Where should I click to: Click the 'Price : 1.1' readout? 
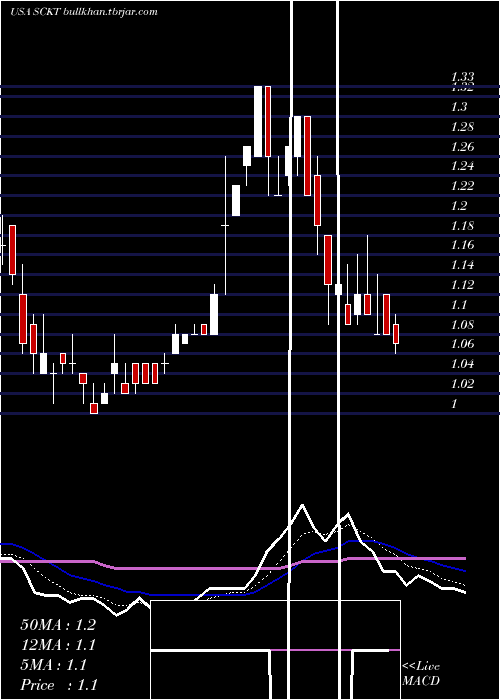click(x=59, y=685)
